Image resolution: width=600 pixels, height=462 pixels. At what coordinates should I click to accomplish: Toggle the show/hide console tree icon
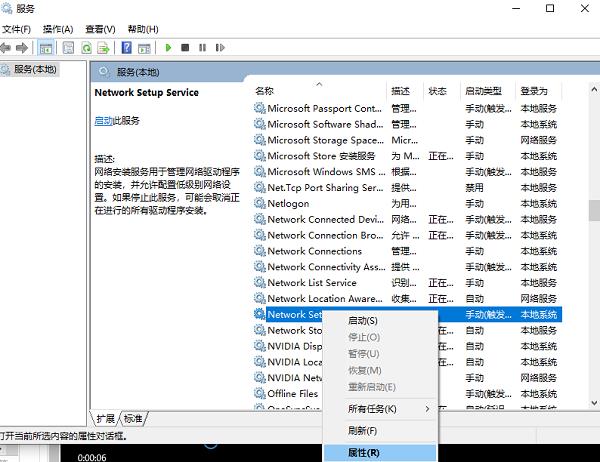click(x=46, y=48)
